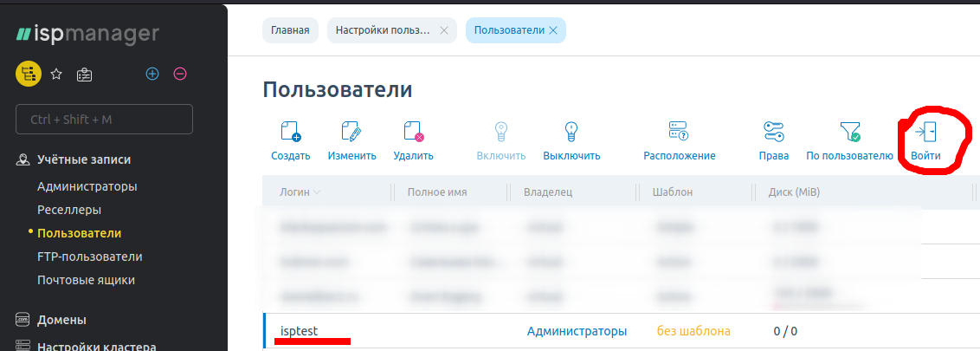Open Администраторы in the sidebar

[87, 186]
